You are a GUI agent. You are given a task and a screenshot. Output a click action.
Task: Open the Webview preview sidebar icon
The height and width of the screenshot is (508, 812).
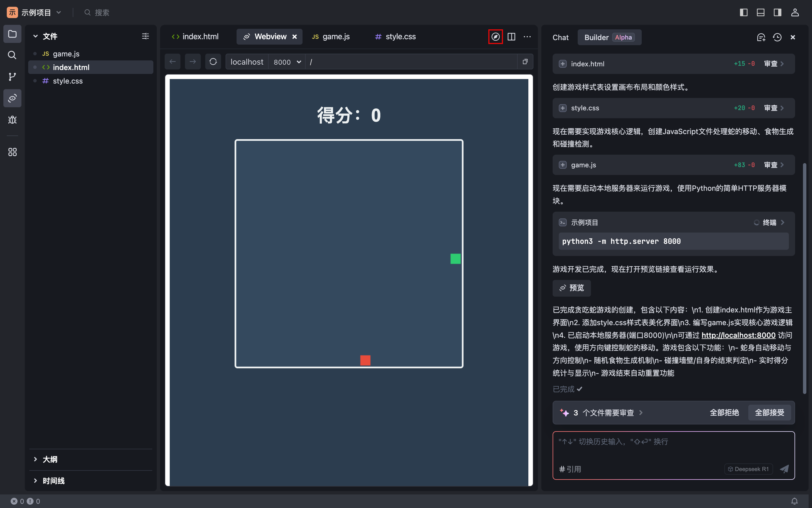point(12,98)
